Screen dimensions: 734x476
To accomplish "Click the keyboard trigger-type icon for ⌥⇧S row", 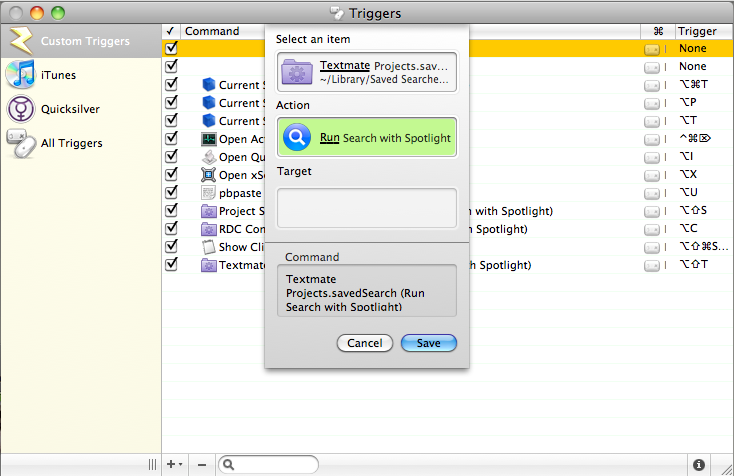I will click(652, 212).
